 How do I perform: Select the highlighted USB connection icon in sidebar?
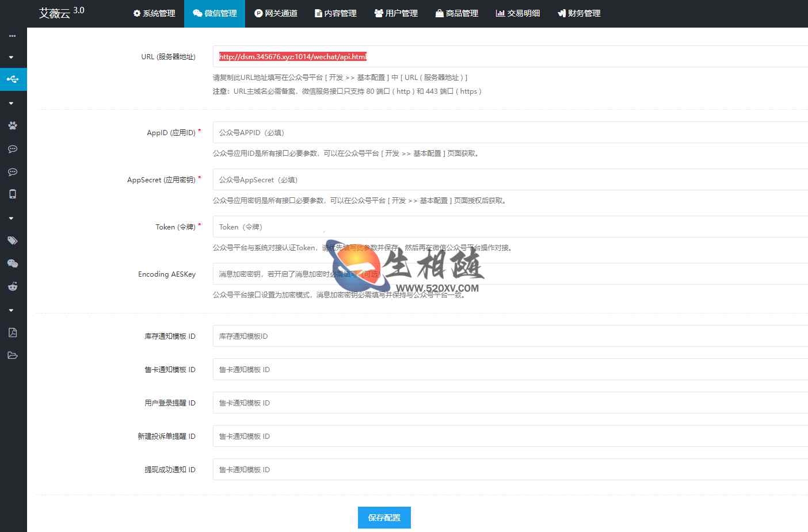13,79
